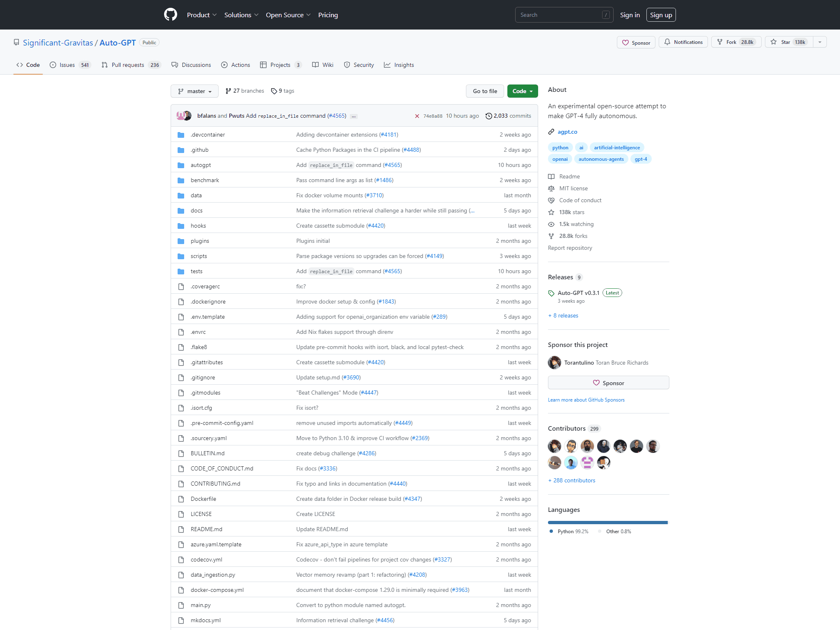This screenshot has height=630, width=840.
Task: Click the eye icon beside 1.5k watching
Action: click(551, 224)
